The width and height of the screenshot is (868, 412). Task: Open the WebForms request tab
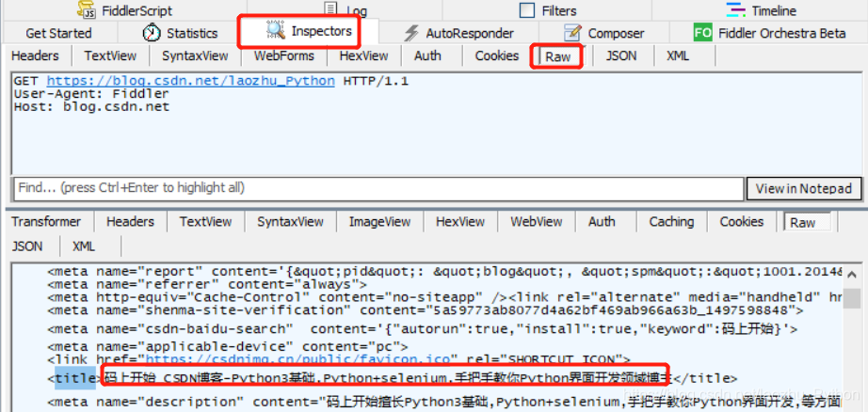pos(284,55)
